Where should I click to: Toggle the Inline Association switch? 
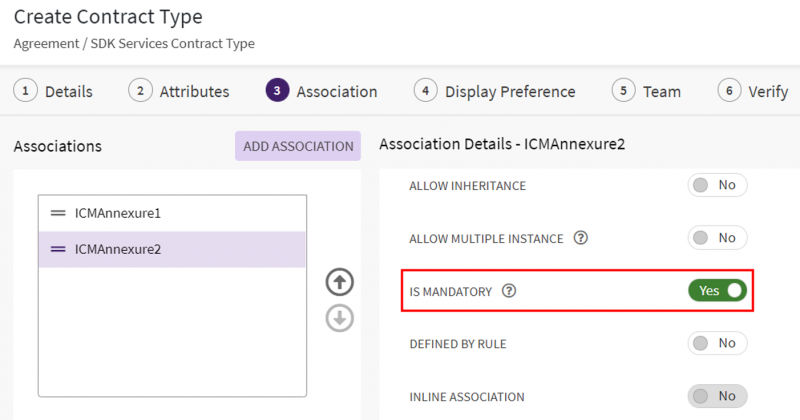pos(717,396)
